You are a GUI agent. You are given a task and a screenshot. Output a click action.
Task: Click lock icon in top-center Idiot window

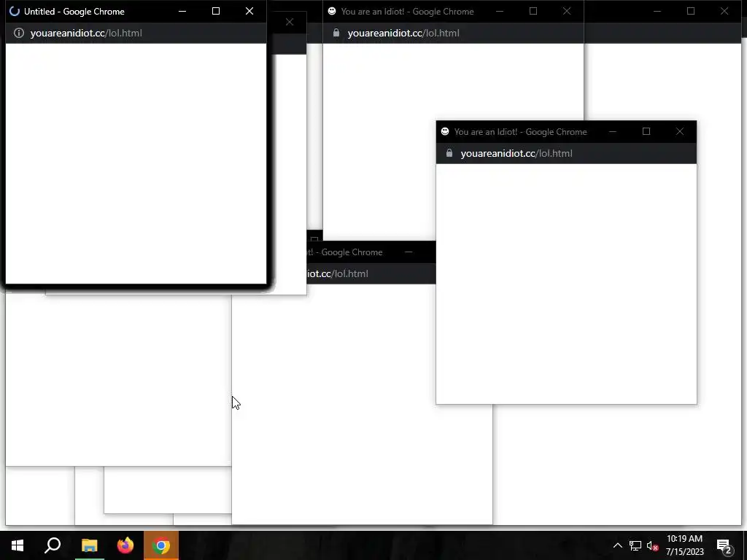336,32
